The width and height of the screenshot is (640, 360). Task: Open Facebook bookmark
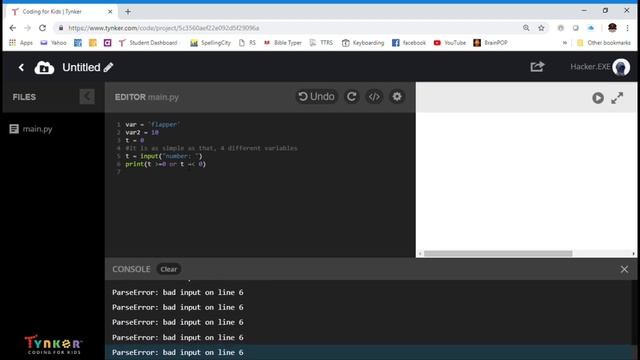pos(409,42)
